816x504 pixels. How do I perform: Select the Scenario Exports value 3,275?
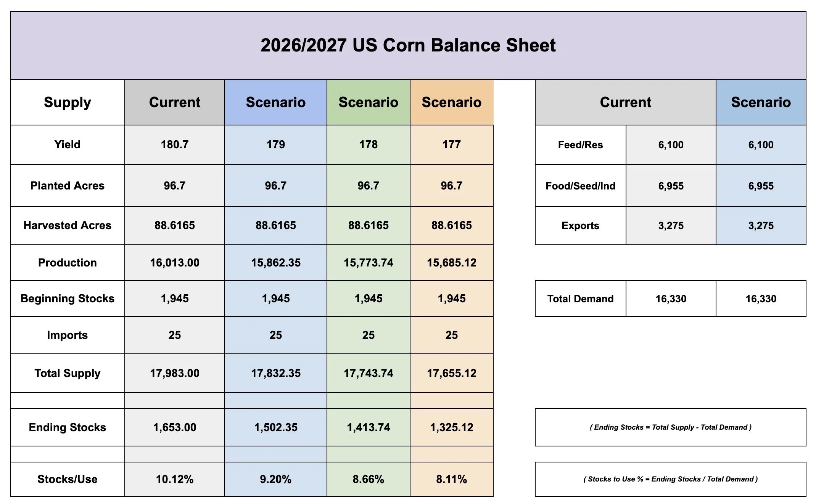pyautogui.click(x=761, y=226)
